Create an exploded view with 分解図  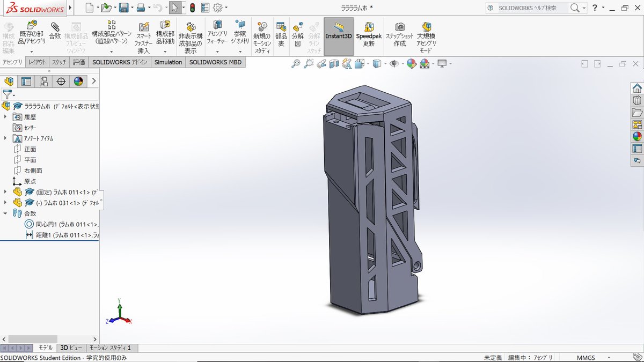(x=298, y=34)
